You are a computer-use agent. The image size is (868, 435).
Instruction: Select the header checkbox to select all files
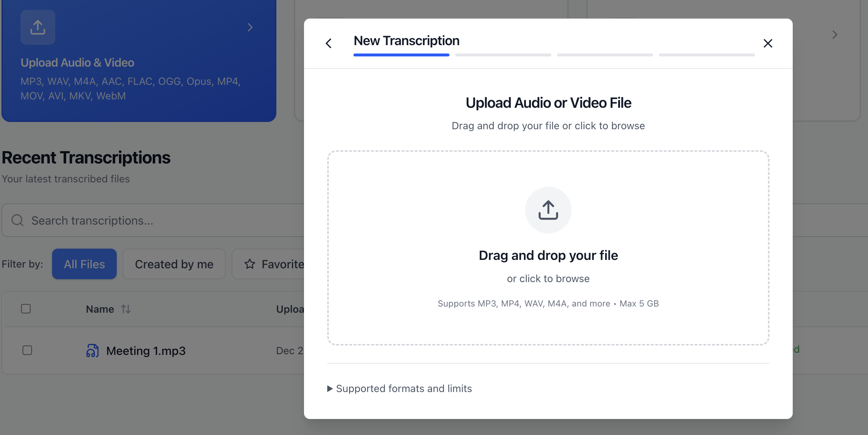tap(26, 308)
